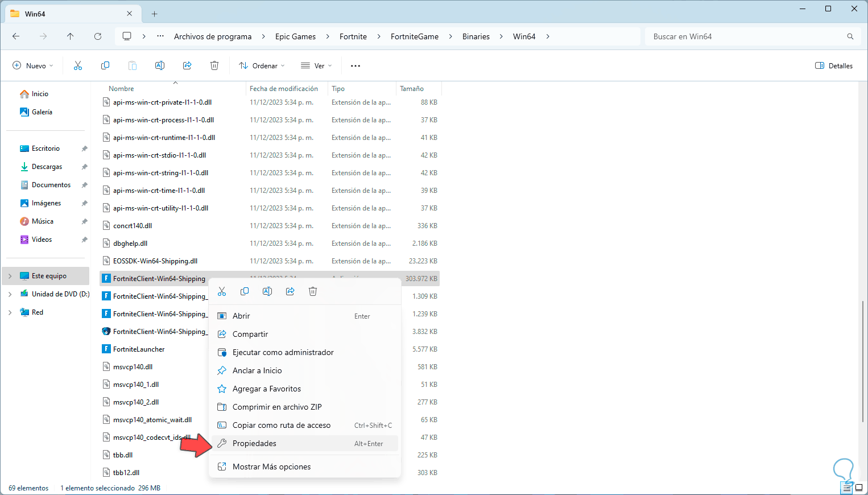868x495 pixels.
Task: Open the Ordenar dropdown
Action: [x=262, y=66]
